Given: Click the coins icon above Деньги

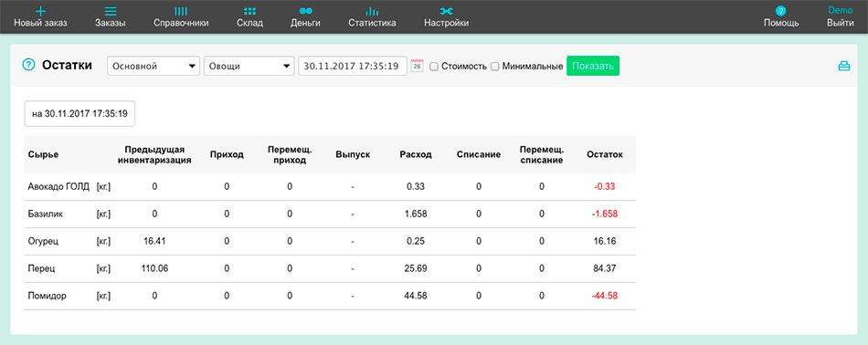Looking at the screenshot, I should [x=305, y=11].
